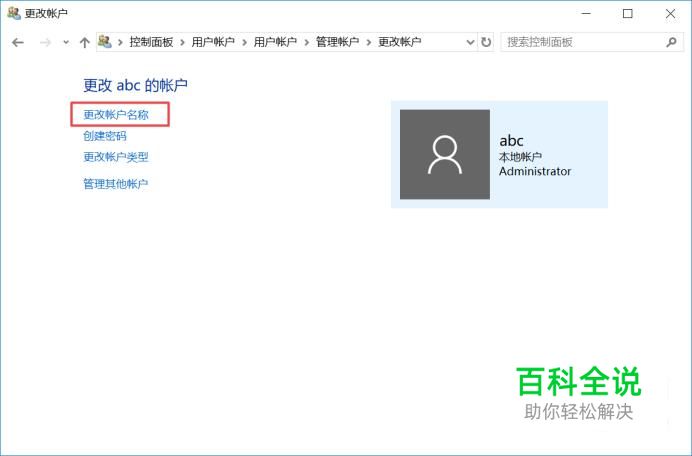Close the 更改帐户 window
692x456 pixels.
(x=670, y=14)
